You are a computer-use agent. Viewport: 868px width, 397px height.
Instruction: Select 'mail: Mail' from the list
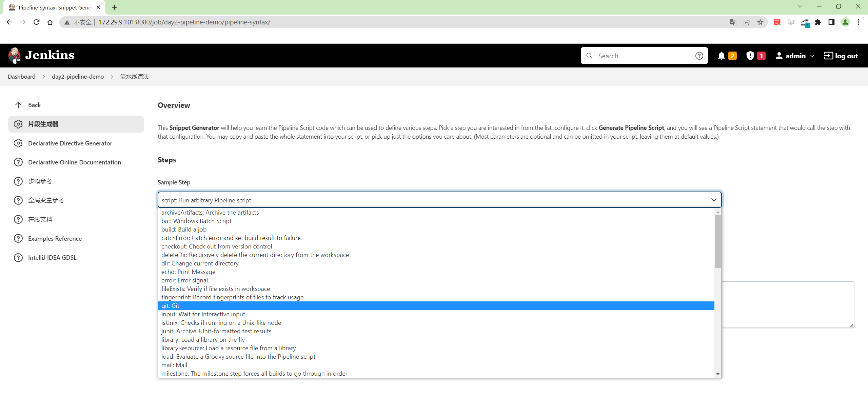(436, 365)
